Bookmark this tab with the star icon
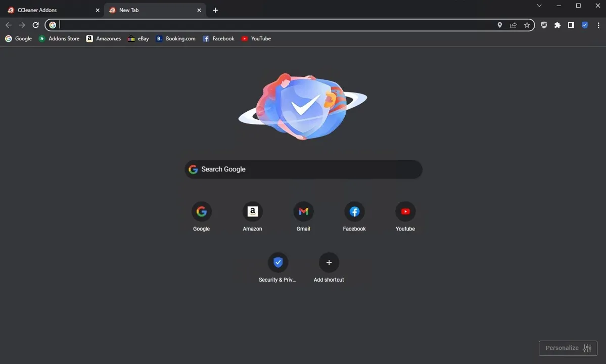The height and width of the screenshot is (364, 606). pos(527,25)
